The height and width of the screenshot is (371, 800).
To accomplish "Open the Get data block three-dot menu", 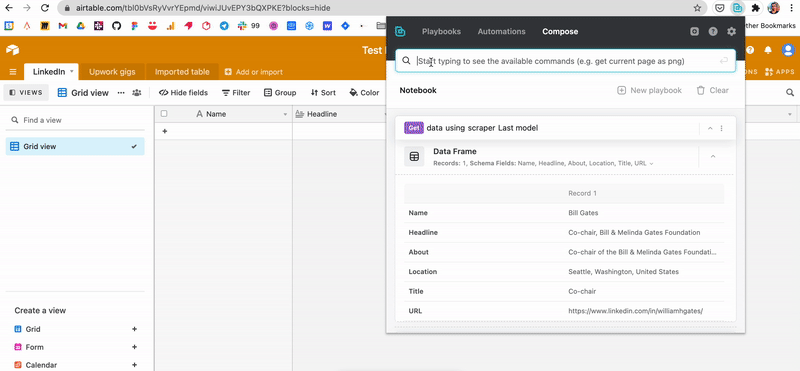I will (x=721, y=128).
